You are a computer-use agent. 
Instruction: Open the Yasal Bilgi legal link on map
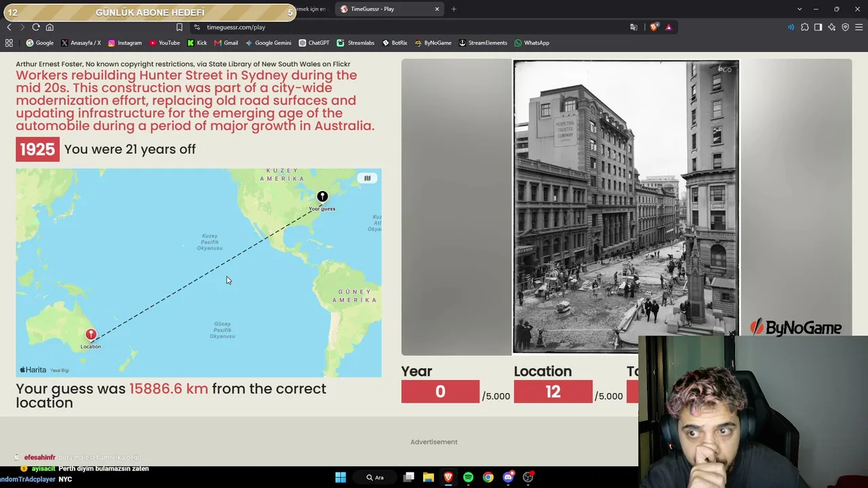tap(60, 370)
